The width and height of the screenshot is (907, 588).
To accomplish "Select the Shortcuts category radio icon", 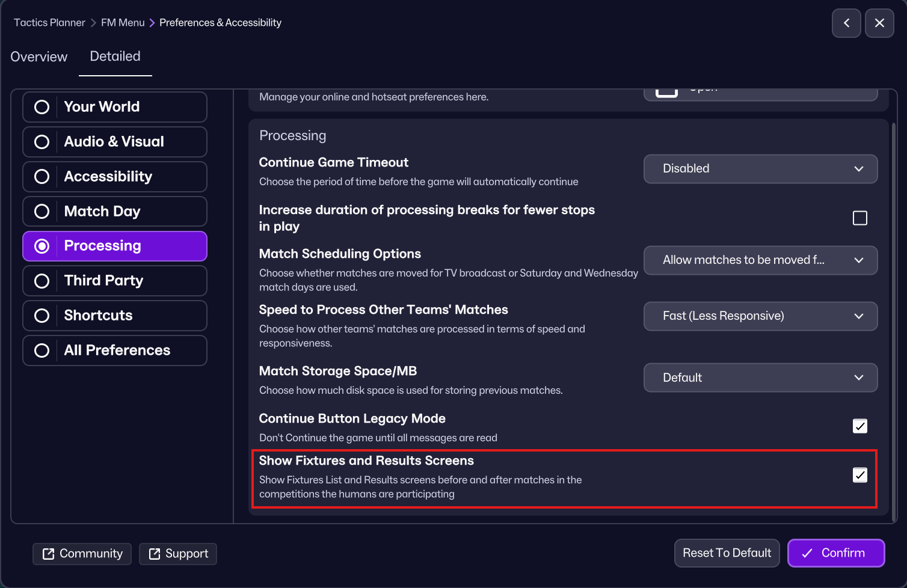I will point(42,316).
